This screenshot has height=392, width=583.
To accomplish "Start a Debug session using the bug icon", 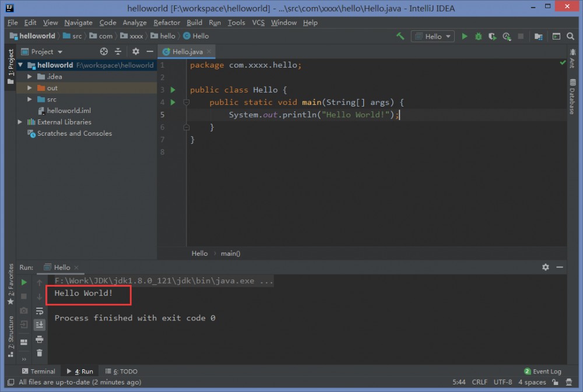I will coord(478,36).
